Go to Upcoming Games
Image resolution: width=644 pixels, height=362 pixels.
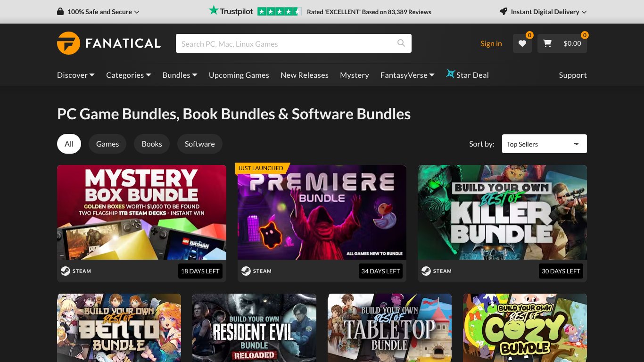pyautogui.click(x=239, y=75)
